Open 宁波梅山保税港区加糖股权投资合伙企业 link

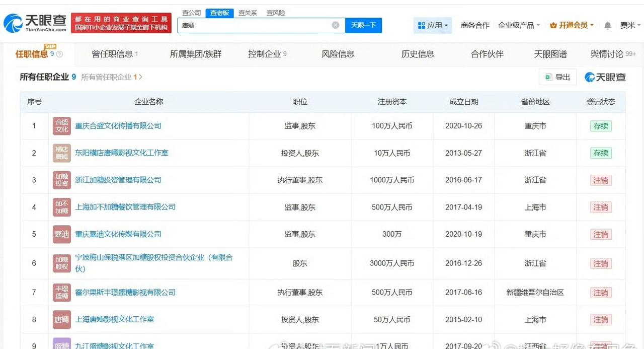point(154,263)
